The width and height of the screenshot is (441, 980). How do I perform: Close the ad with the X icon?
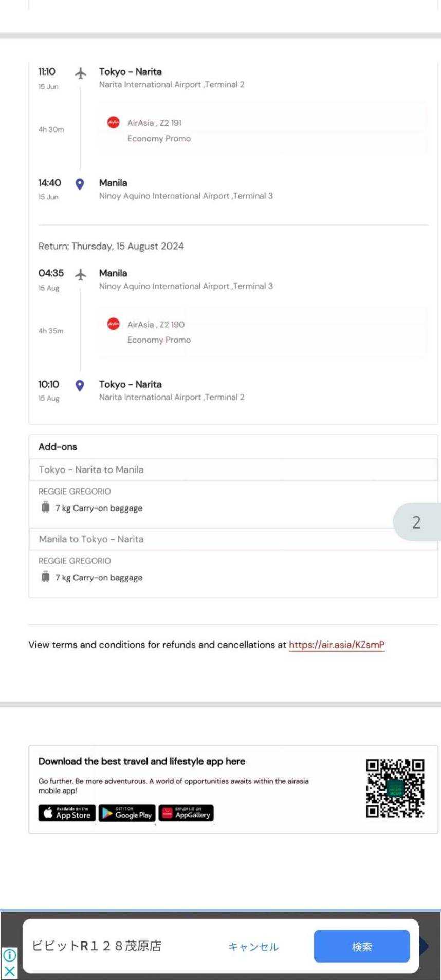pos(9,971)
